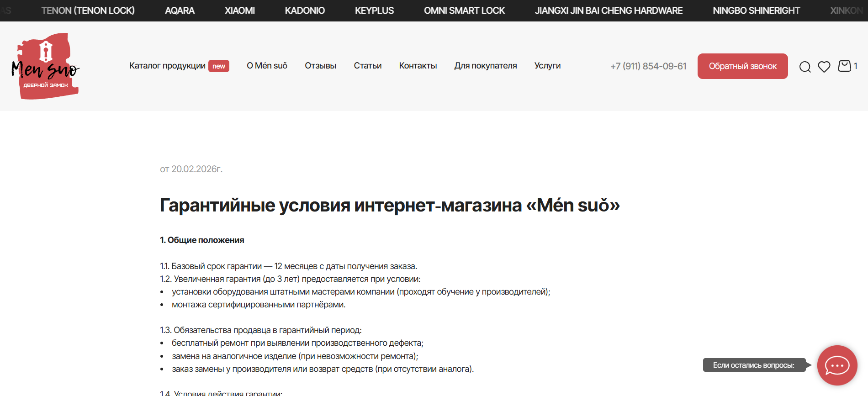
Task: Click the 'Если остались вопросы' tooltip
Action: pos(753,365)
